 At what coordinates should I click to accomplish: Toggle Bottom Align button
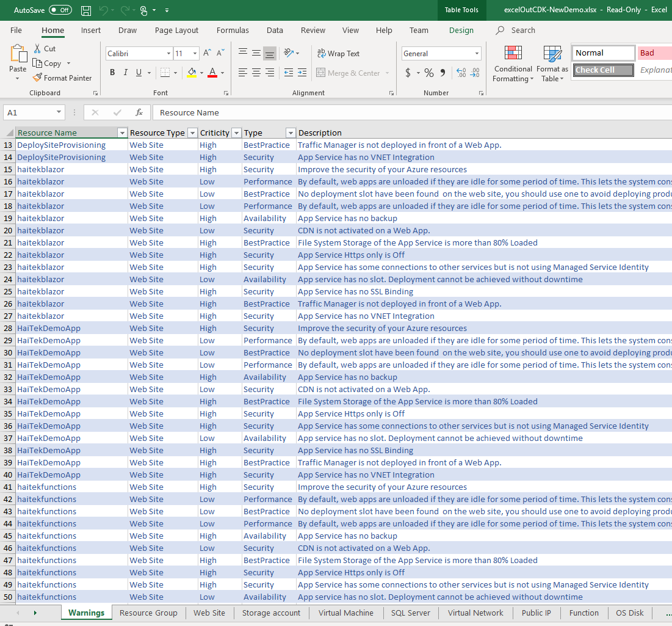coord(270,53)
